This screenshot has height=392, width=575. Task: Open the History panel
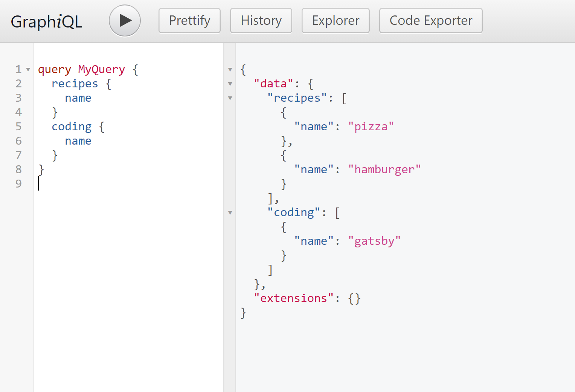click(x=261, y=21)
